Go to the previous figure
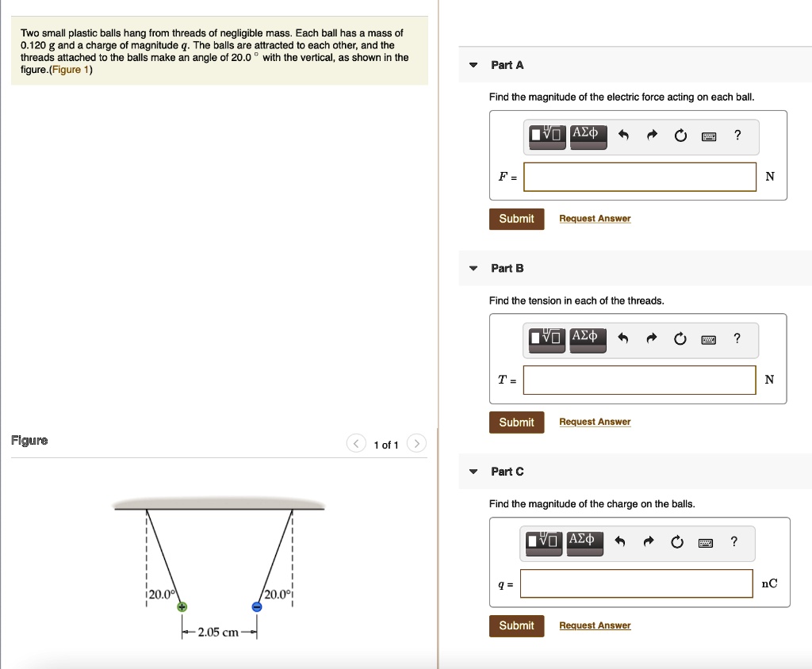 coord(356,444)
